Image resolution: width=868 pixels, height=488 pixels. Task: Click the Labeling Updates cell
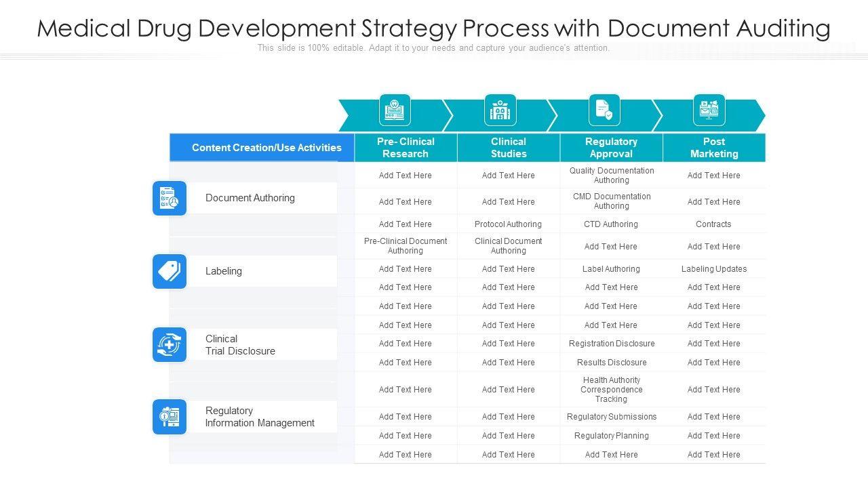click(714, 269)
